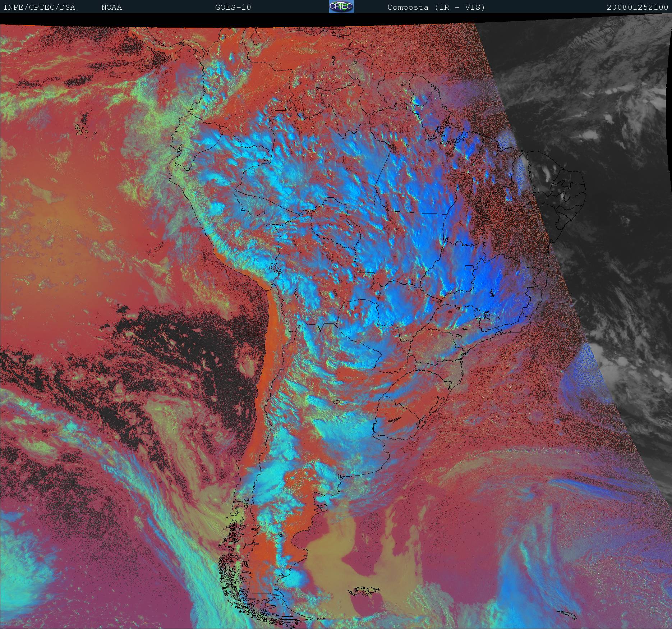Viewport: 672px width, 629px height.
Task: Click the grayscale visible-only area at upper right
Action: (593, 90)
